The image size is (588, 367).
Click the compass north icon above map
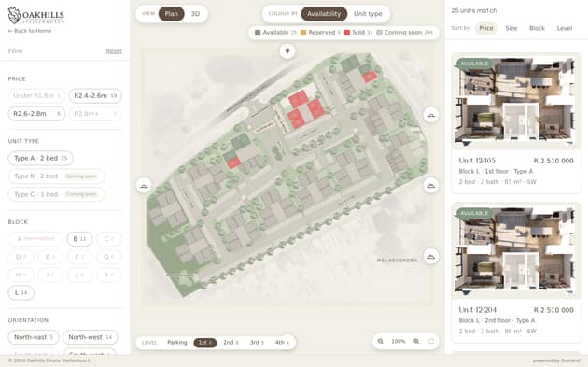(x=287, y=50)
